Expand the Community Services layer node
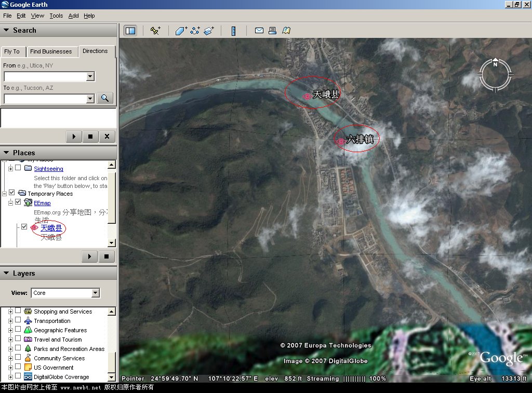The height and width of the screenshot is (393, 532). [10, 358]
